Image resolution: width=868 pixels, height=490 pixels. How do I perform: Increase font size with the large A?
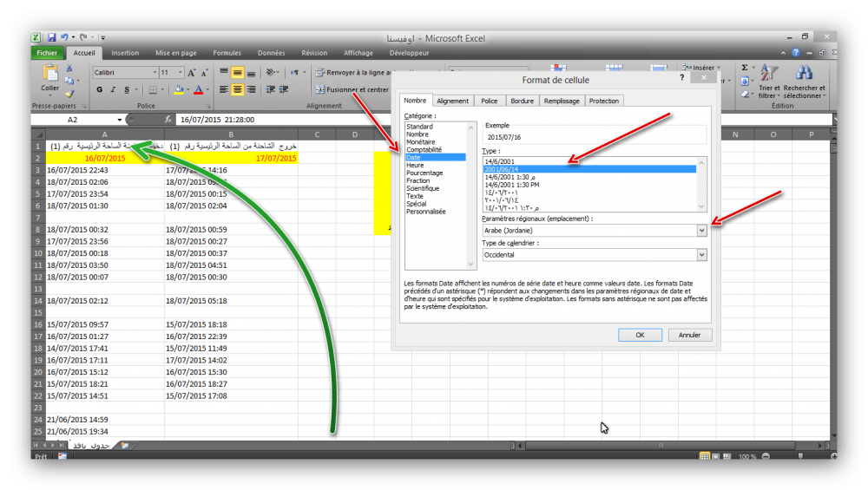[x=191, y=73]
